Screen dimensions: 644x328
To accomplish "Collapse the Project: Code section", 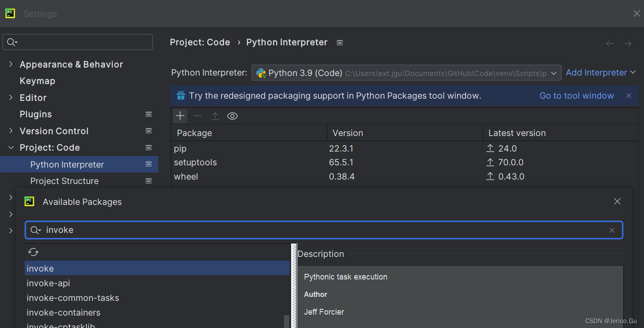I will [11, 148].
